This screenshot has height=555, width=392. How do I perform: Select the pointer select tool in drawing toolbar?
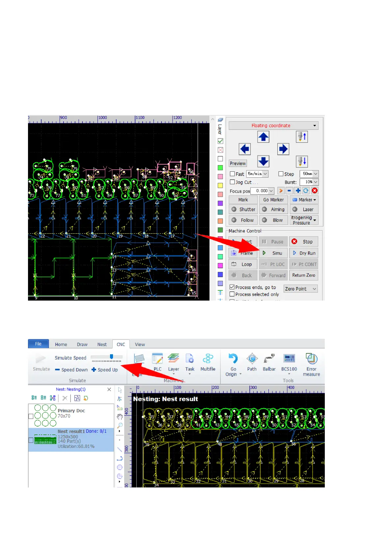(x=120, y=390)
